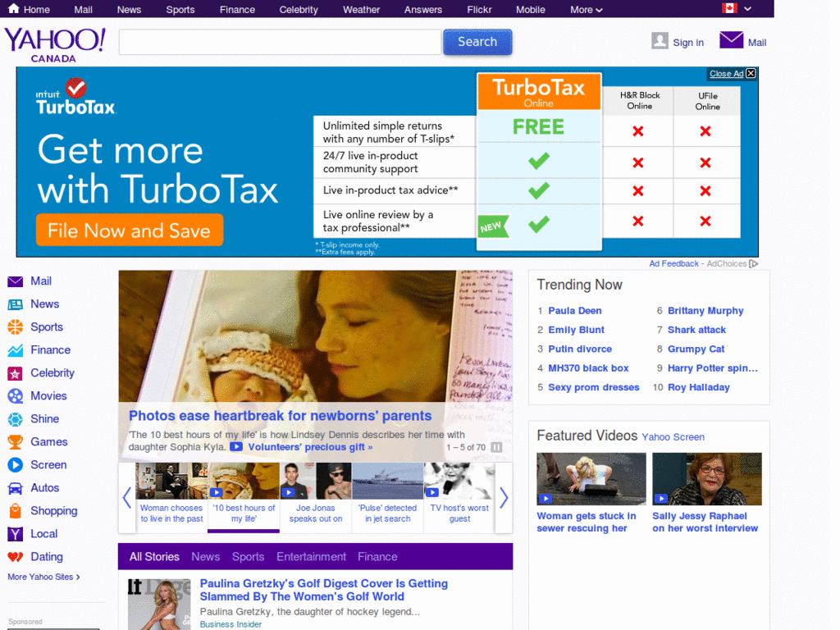840x630 pixels.
Task: Close the TurboTax ad with X
Action: coord(751,73)
